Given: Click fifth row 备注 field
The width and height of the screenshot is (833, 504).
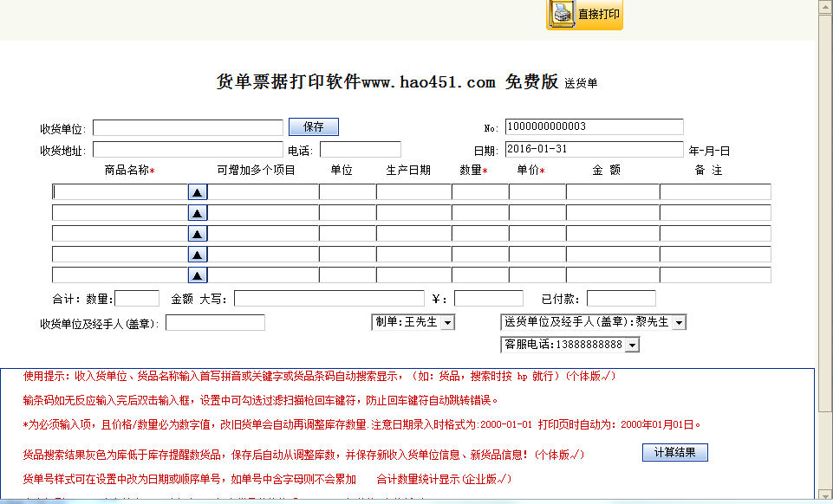Looking at the screenshot, I should coord(716,275).
